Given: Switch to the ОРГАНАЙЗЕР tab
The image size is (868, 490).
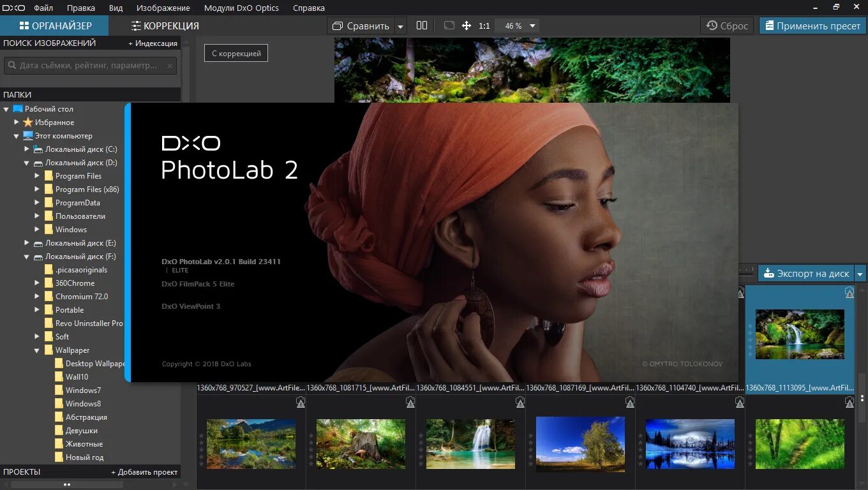Looking at the screenshot, I should [55, 26].
